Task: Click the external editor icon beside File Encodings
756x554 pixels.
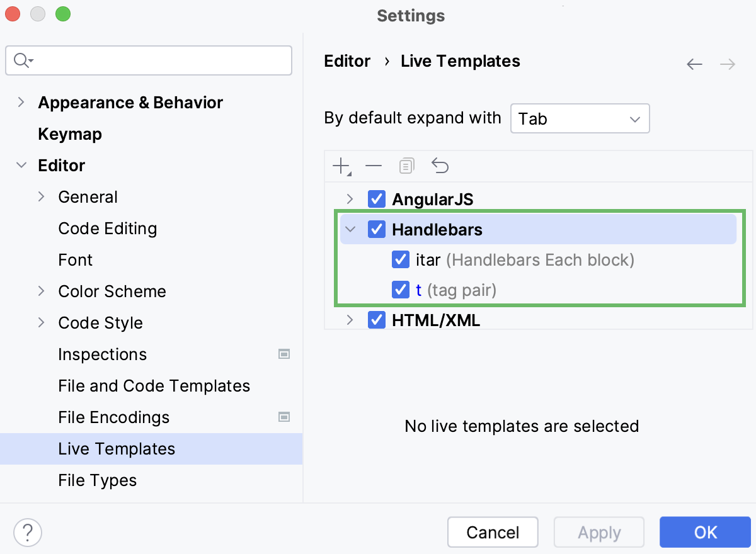Action: (284, 417)
